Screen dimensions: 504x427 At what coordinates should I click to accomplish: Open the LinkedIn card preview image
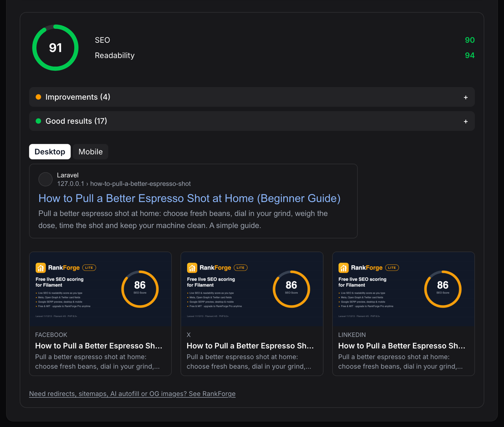(403, 289)
